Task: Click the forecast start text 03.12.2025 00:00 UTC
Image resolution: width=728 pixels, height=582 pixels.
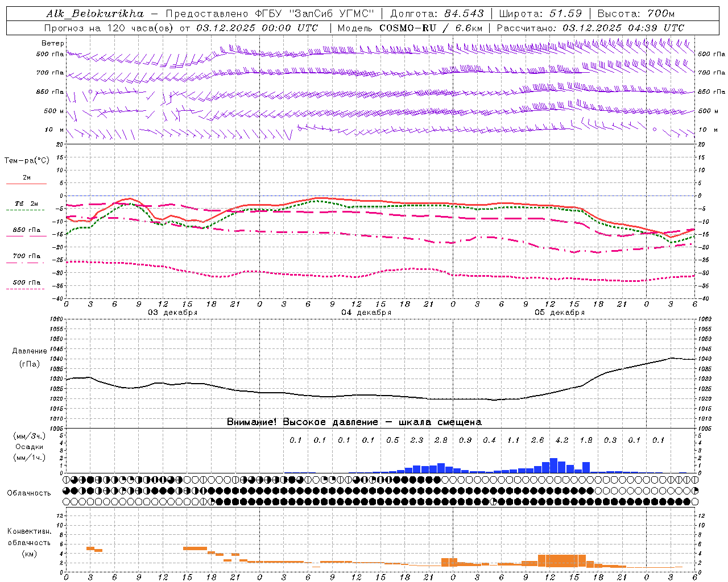Action: coord(257,28)
